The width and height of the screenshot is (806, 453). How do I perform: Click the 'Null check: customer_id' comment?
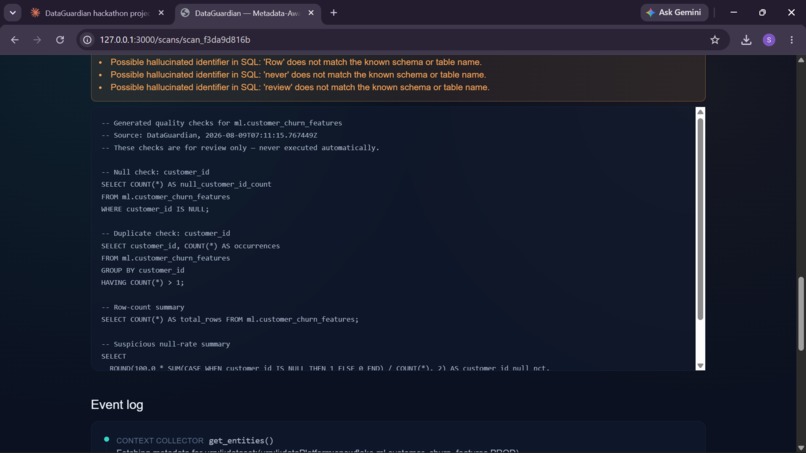point(155,172)
